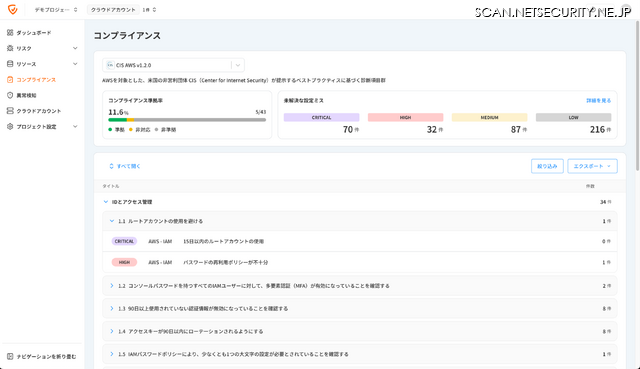Screen dimensions: 640x369
Task: Click the 11.6% compliance rate value
Action: click(x=118, y=112)
